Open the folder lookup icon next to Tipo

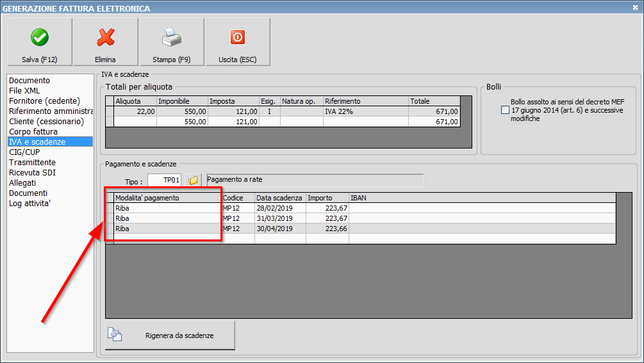tap(193, 180)
